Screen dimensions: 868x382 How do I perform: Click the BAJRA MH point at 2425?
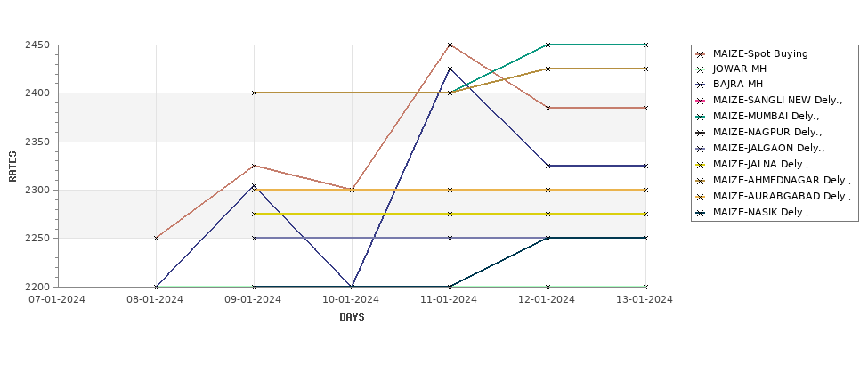tap(450, 69)
